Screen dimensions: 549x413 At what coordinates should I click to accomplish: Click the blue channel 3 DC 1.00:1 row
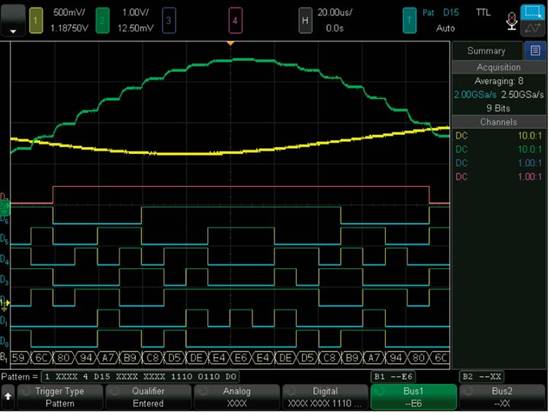(x=499, y=163)
